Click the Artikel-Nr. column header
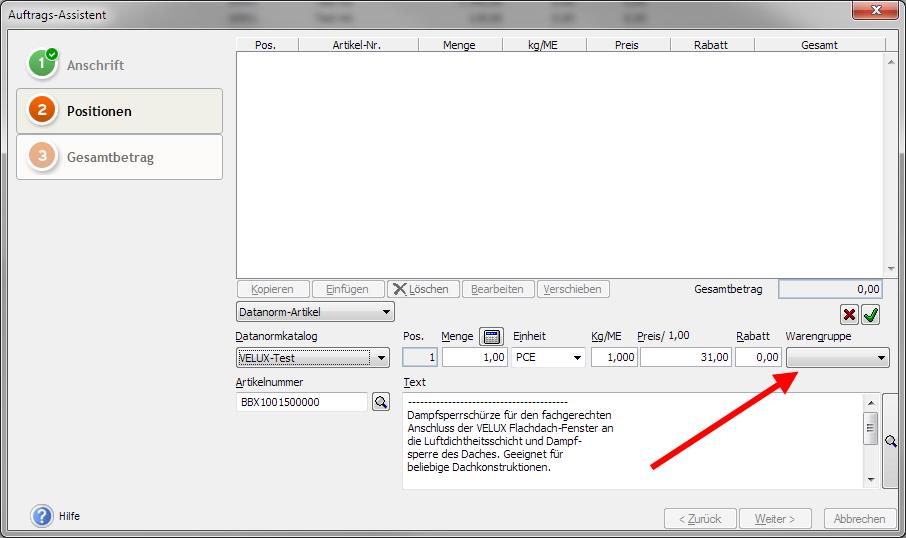 357,45
